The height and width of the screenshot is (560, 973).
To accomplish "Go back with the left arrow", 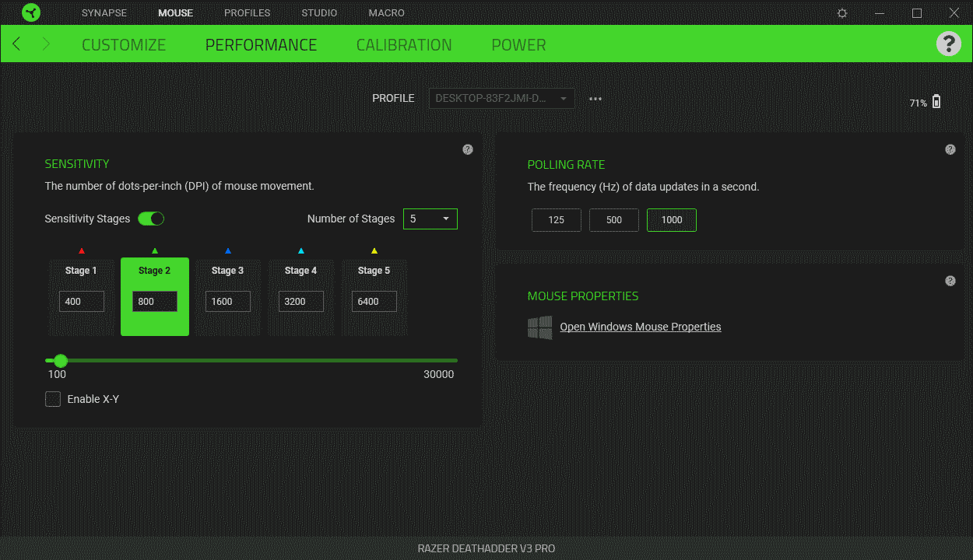I will [16, 44].
